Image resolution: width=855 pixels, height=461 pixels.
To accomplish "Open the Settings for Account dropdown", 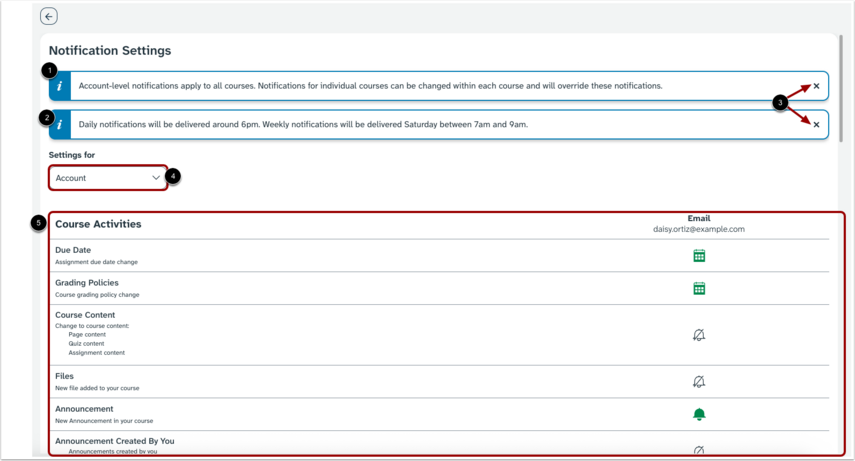I will point(108,178).
